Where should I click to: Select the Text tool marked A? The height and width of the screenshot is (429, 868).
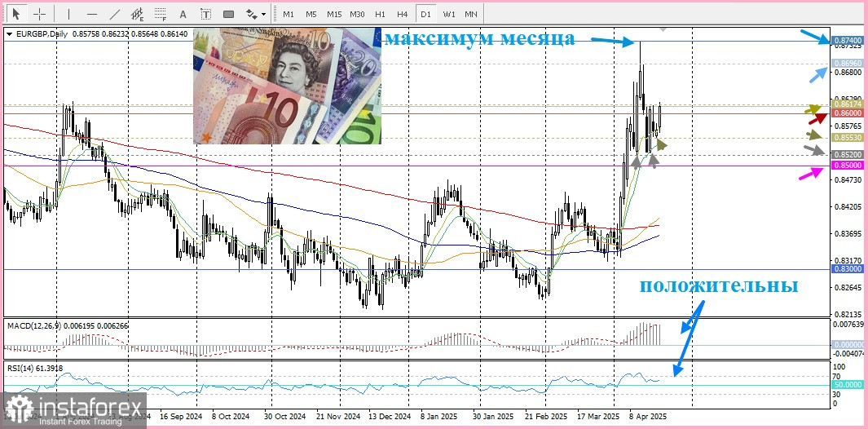click(183, 14)
